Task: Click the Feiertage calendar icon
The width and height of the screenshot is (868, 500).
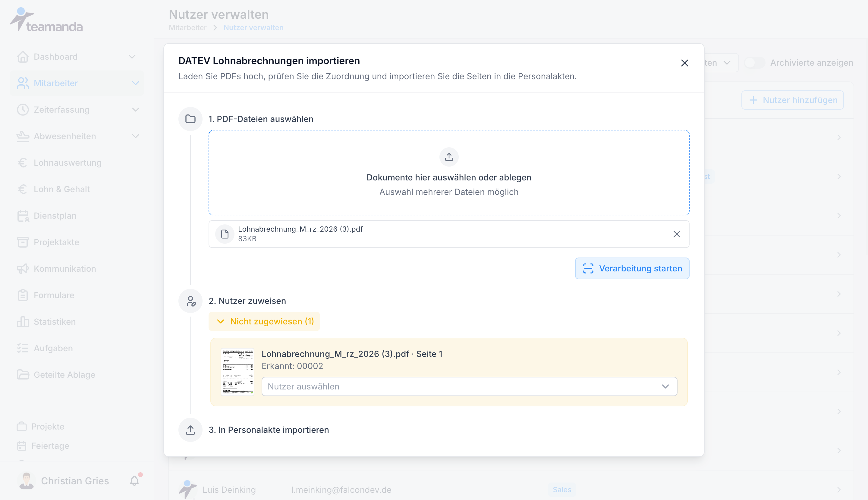Action: (22, 446)
